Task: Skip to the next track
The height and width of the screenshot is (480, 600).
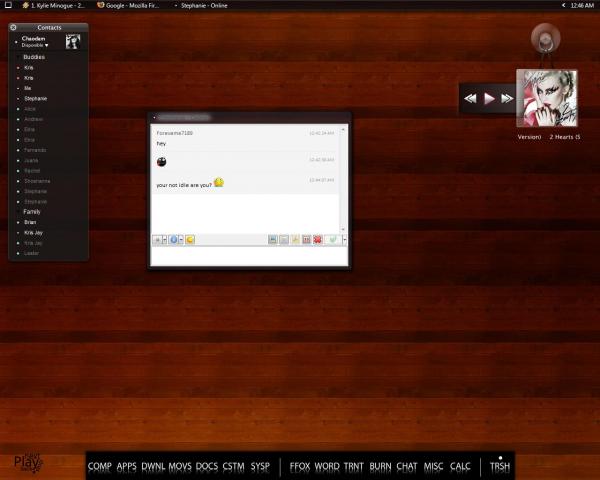Action: pyautogui.click(x=507, y=99)
